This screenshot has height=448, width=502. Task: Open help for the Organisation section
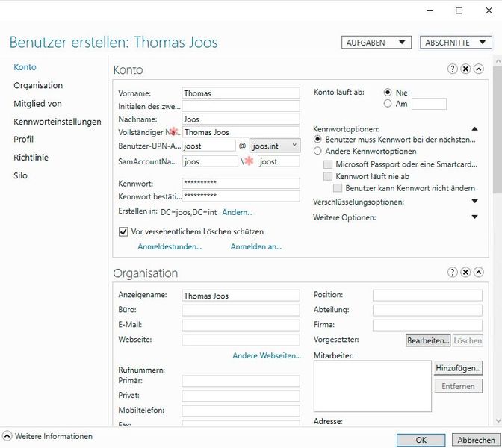[x=452, y=272]
